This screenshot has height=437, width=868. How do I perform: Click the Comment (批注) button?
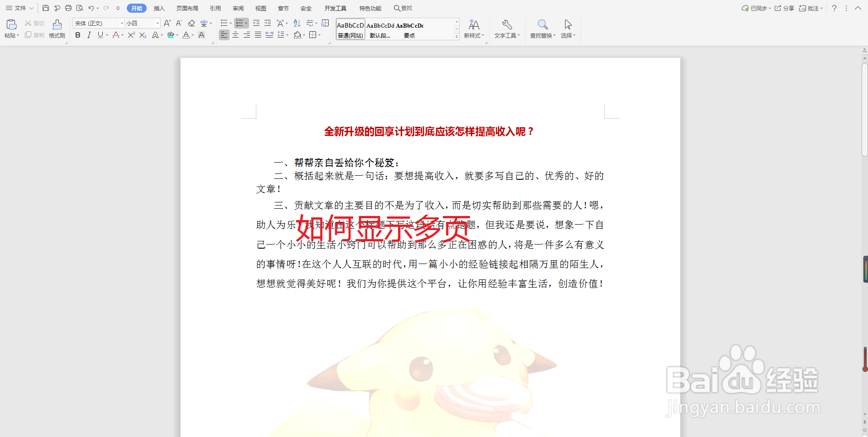pos(811,8)
